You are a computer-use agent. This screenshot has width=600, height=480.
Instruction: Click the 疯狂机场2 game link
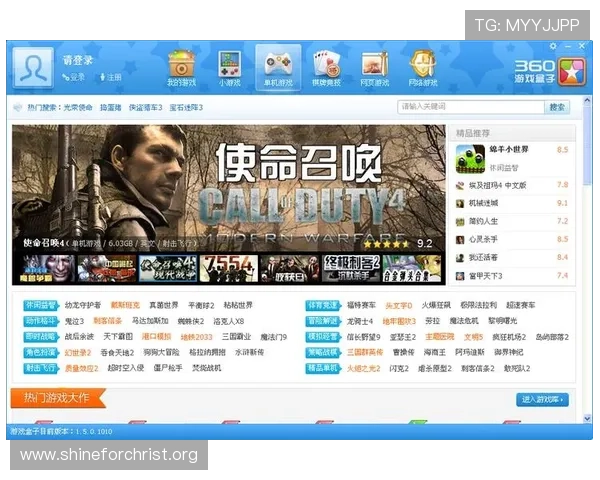509,337
